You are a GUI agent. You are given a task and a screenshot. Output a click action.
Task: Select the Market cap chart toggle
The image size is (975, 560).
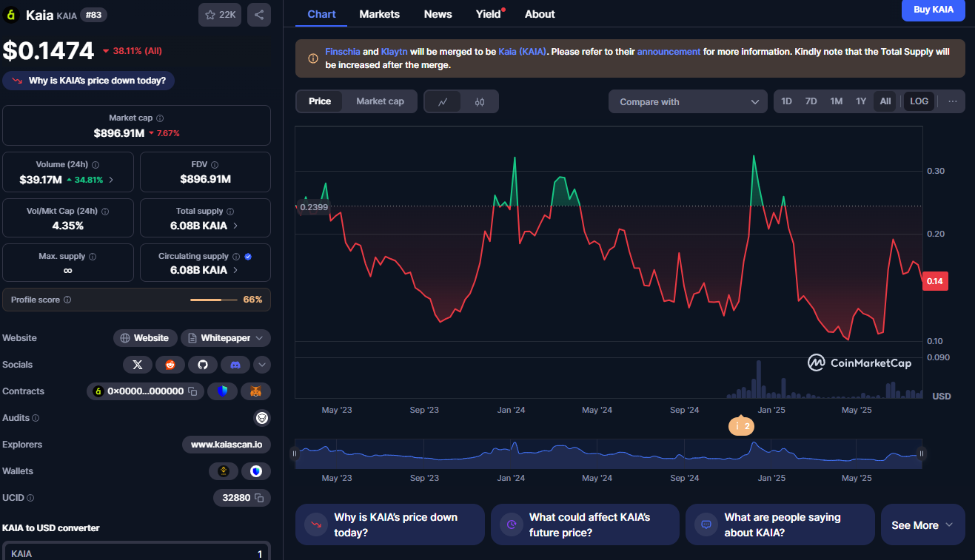(380, 101)
